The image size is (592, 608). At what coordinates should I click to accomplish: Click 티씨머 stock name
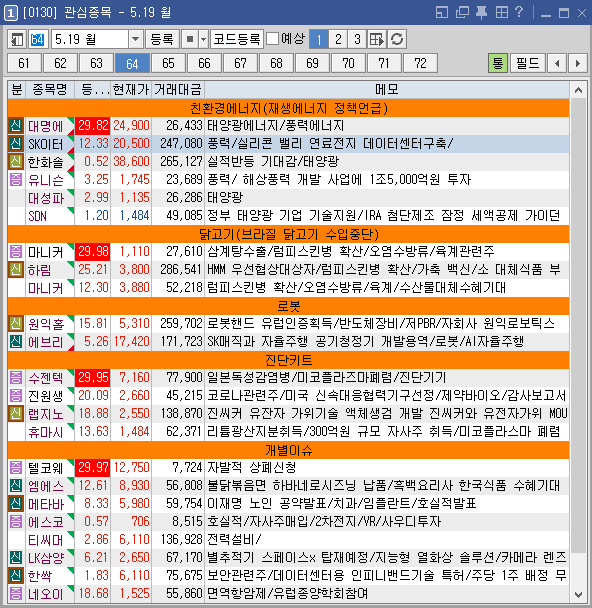click(45, 539)
